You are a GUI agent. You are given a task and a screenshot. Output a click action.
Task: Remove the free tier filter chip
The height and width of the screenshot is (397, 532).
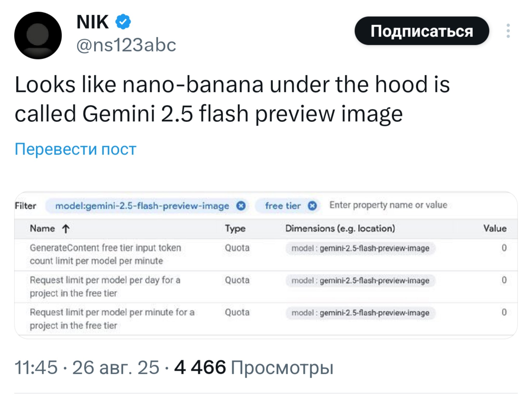coord(312,206)
